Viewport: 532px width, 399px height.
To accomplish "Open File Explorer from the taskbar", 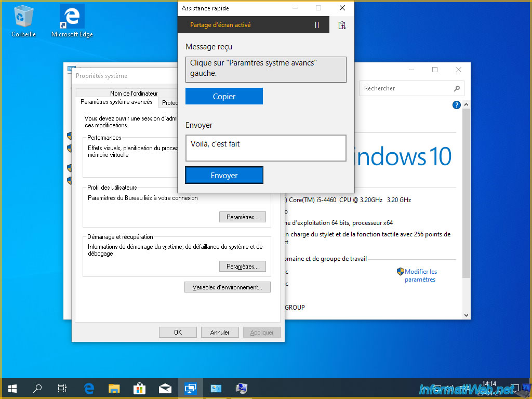I will [114, 388].
